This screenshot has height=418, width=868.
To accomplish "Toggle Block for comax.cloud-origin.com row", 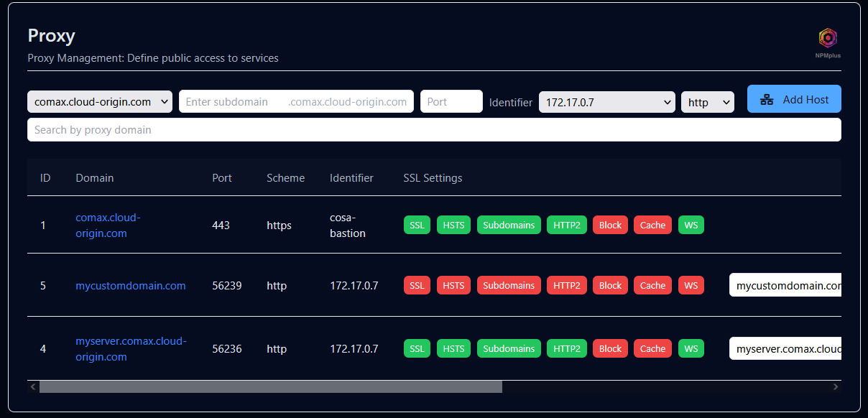I will (610, 225).
